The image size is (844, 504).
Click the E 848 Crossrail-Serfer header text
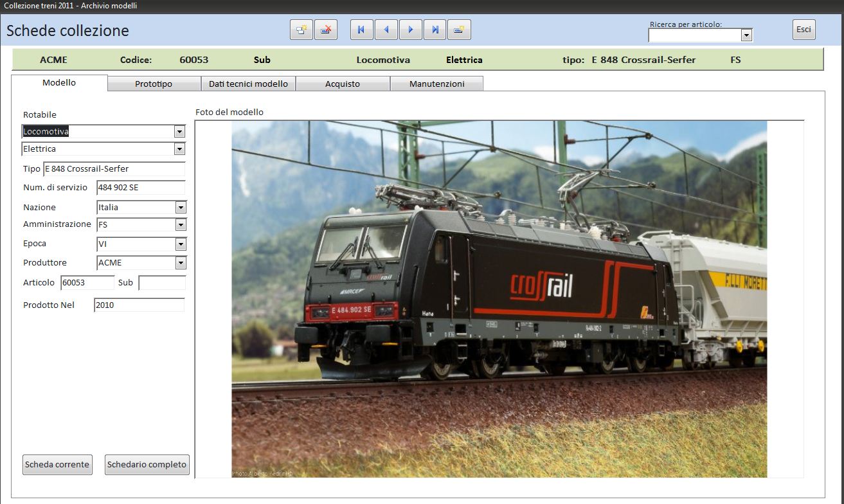643,60
